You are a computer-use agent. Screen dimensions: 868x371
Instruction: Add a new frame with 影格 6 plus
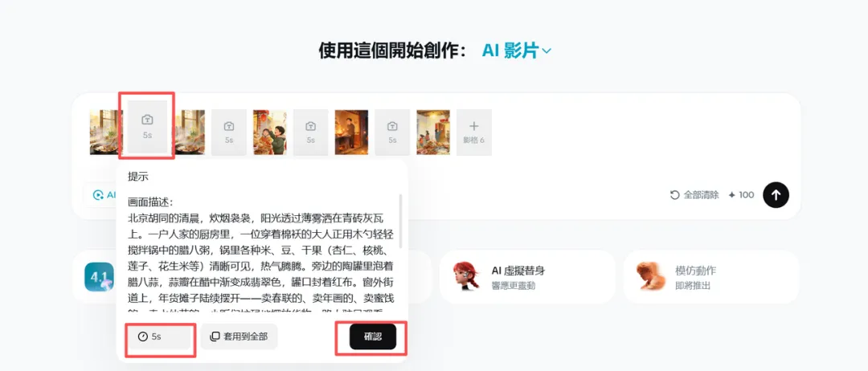474,132
